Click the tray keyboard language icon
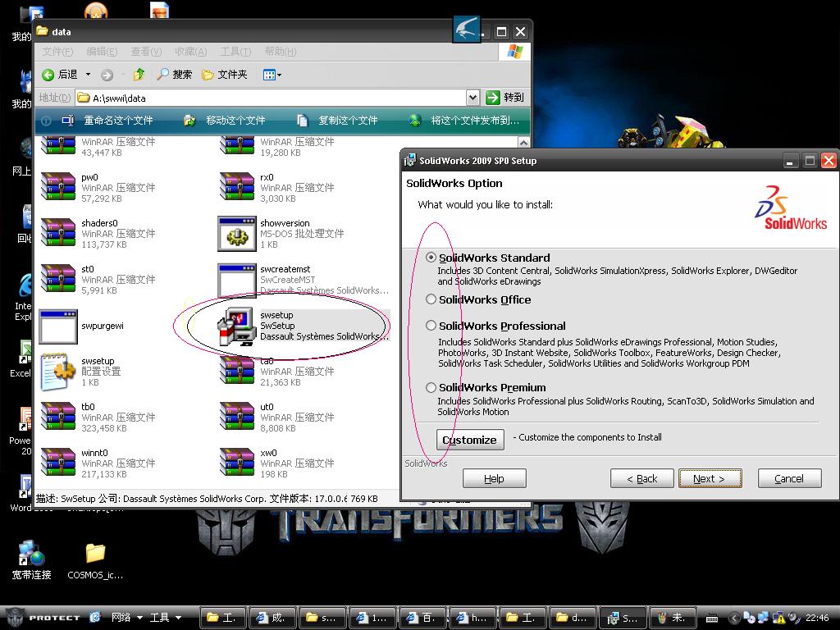The width and height of the screenshot is (840, 630). pyautogui.click(x=712, y=619)
